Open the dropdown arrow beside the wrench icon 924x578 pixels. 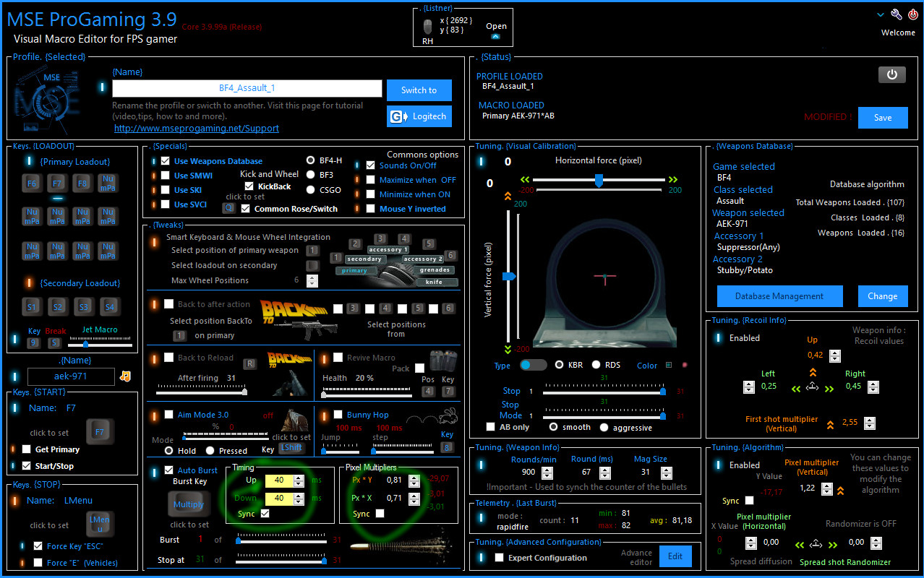pyautogui.click(x=880, y=14)
